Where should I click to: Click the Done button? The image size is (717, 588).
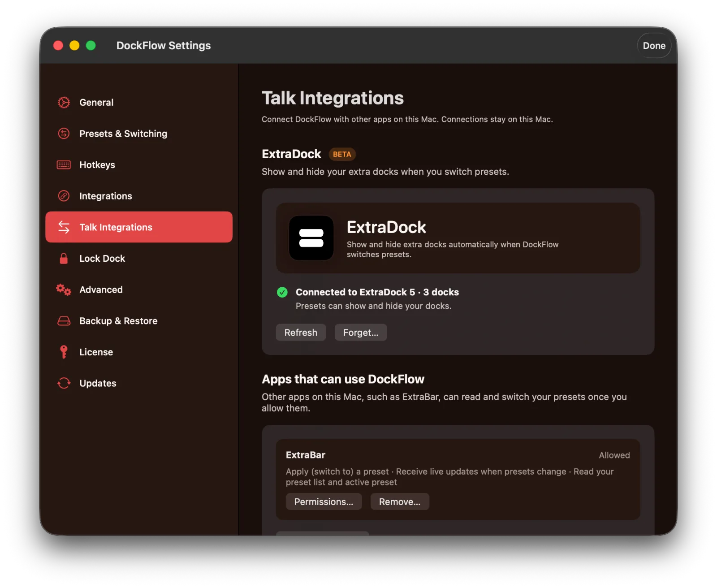654,46
